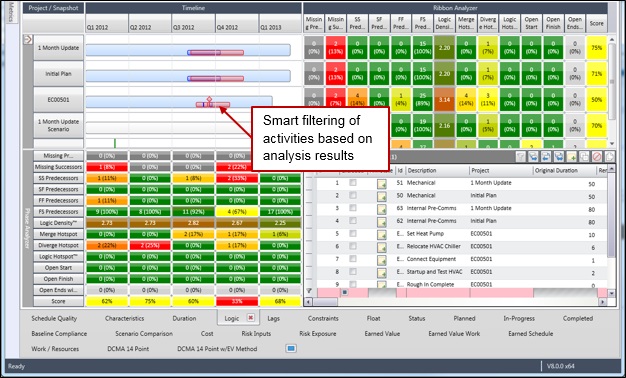The image size is (626, 378).
Task: Select the EC00501 project snapshot button
Action: pos(59,100)
